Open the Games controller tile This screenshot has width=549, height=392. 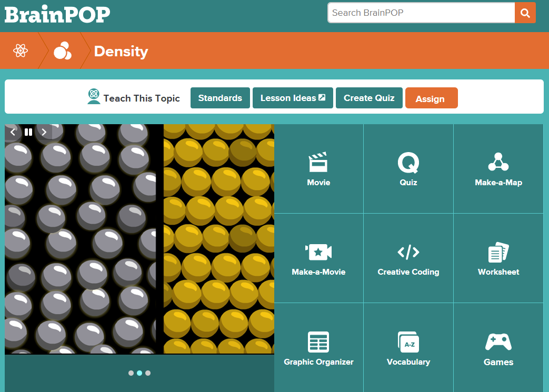[498, 348]
